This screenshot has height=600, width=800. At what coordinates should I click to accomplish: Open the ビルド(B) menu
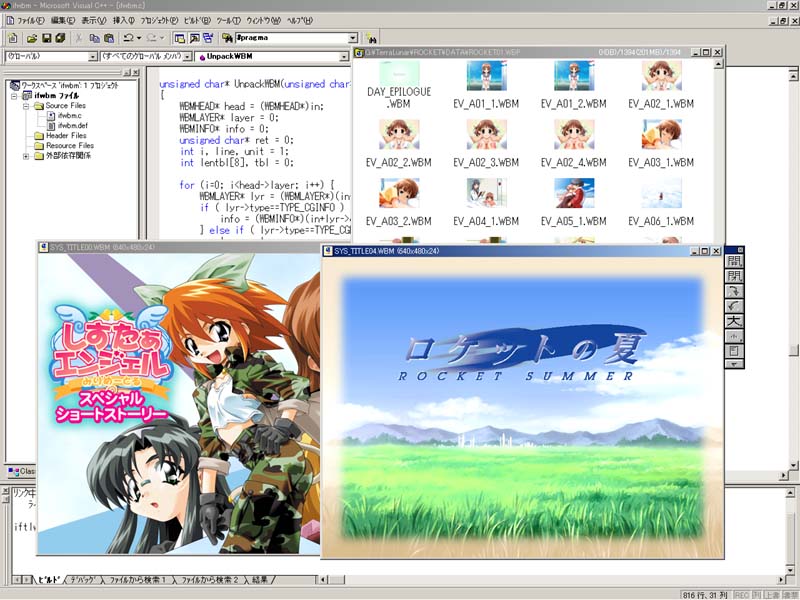point(197,20)
